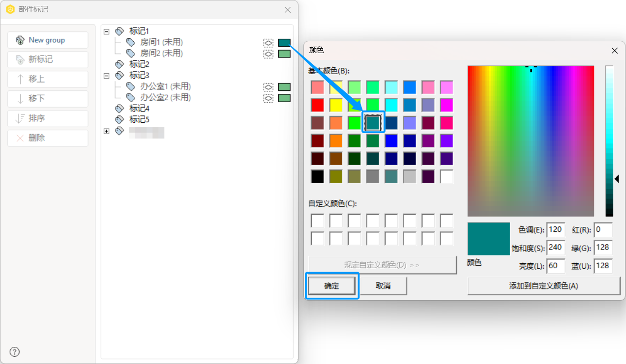This screenshot has width=626, height=364.
Task: Click 规定自定义颜色(D) button
Action: pos(382,265)
